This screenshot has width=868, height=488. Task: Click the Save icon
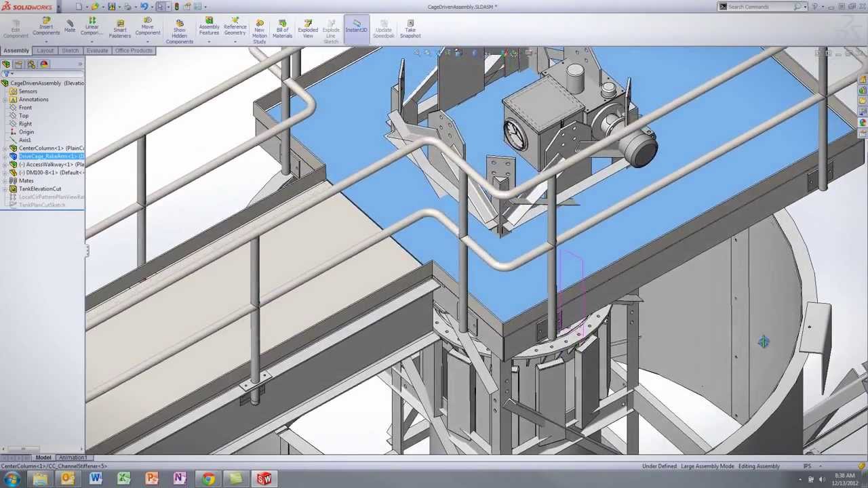tap(112, 7)
